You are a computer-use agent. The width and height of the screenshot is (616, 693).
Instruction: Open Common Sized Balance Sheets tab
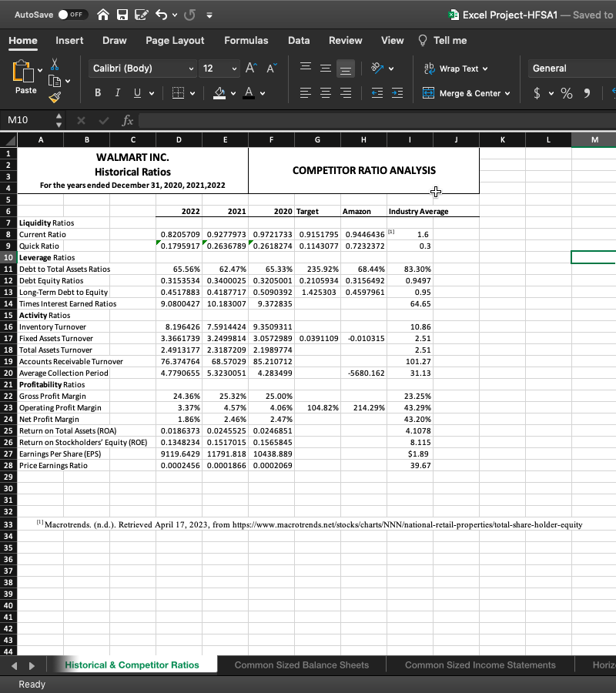[301, 665]
